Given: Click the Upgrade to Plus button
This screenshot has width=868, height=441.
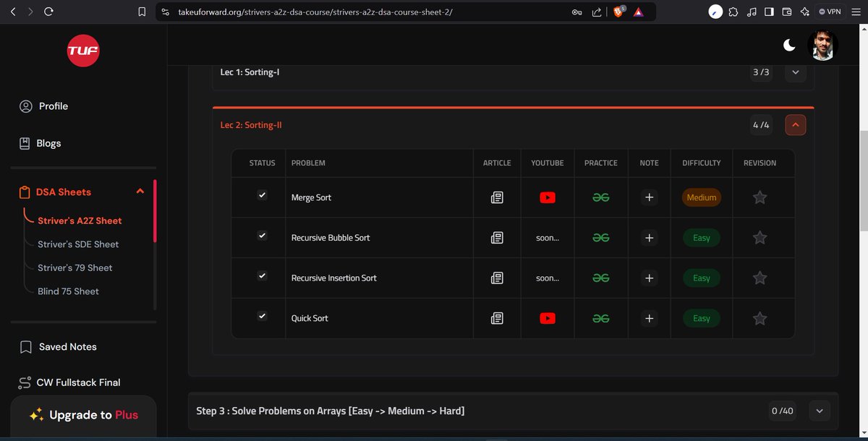Looking at the screenshot, I should click(x=83, y=416).
